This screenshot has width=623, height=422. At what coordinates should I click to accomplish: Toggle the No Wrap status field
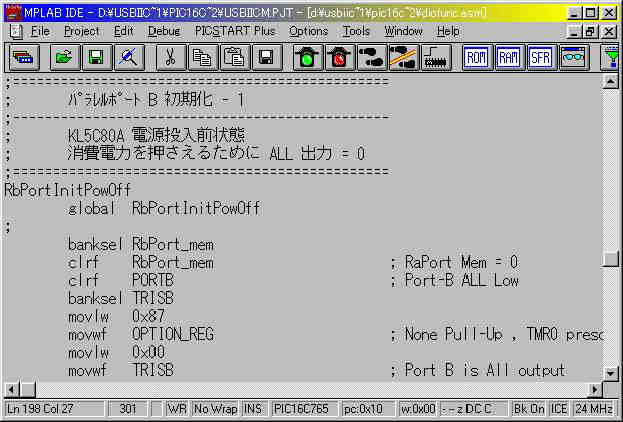click(215, 409)
